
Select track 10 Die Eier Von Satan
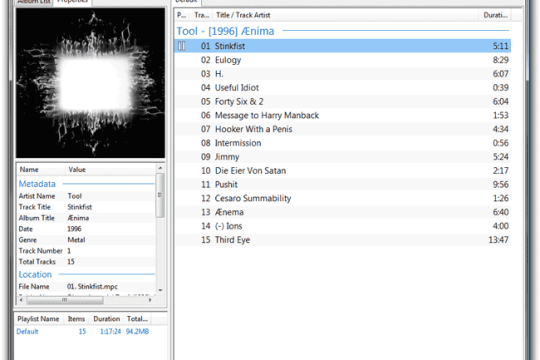(343, 171)
